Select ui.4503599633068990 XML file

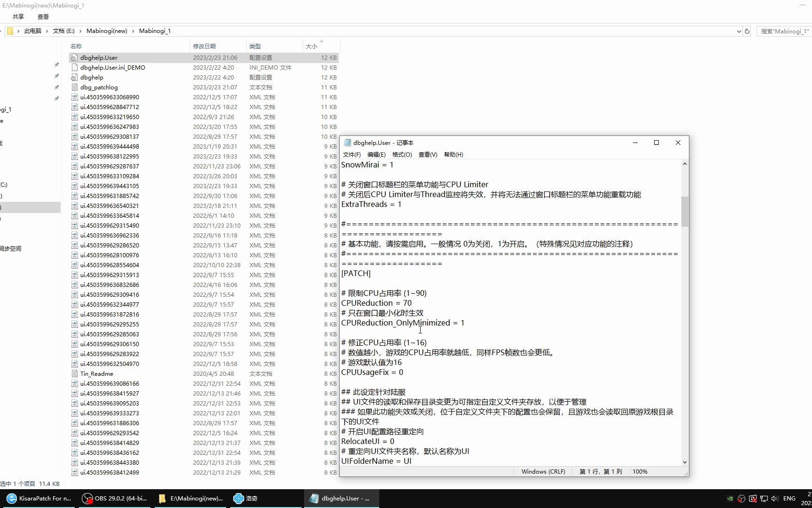coord(109,97)
